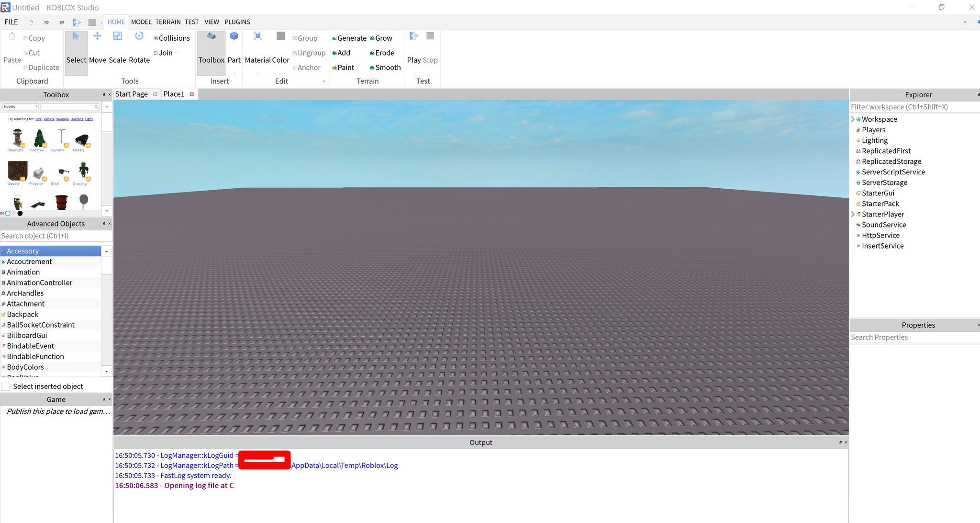980x523 pixels.
Task: Expand the Workspace tree item
Action: coord(852,119)
